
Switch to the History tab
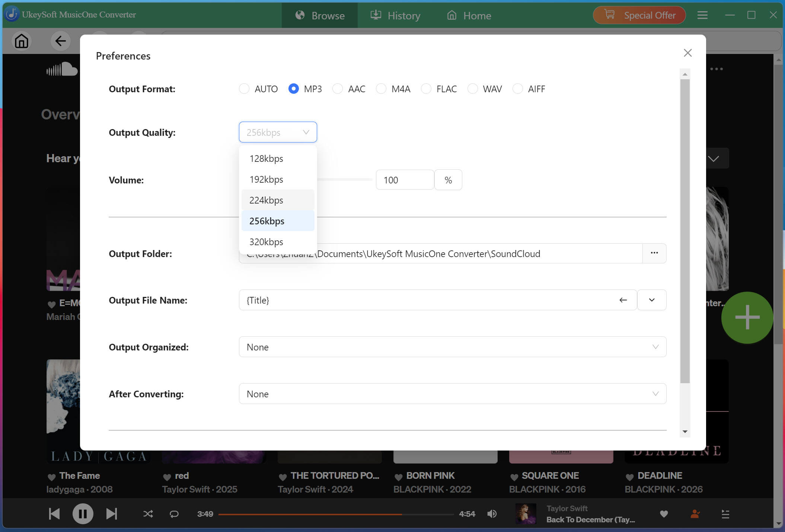pos(395,15)
